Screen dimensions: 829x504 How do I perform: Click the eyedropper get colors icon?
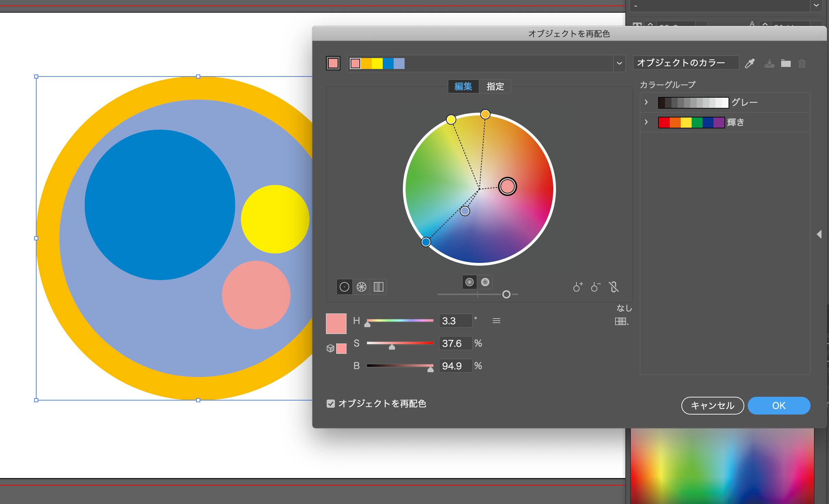750,64
